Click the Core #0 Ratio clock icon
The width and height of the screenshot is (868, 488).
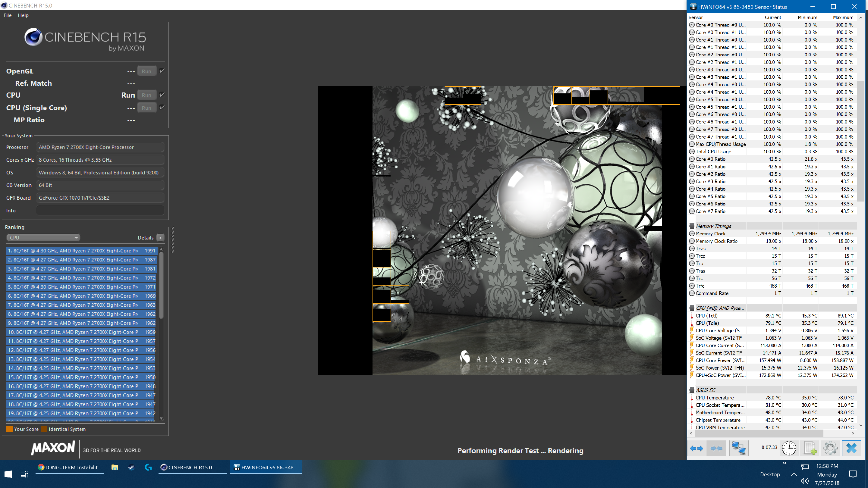692,159
